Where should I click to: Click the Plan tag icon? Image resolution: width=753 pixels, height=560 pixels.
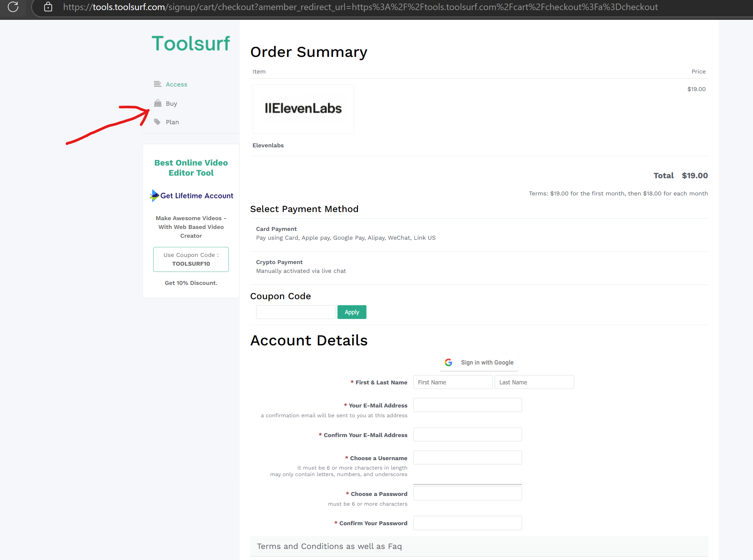point(157,122)
